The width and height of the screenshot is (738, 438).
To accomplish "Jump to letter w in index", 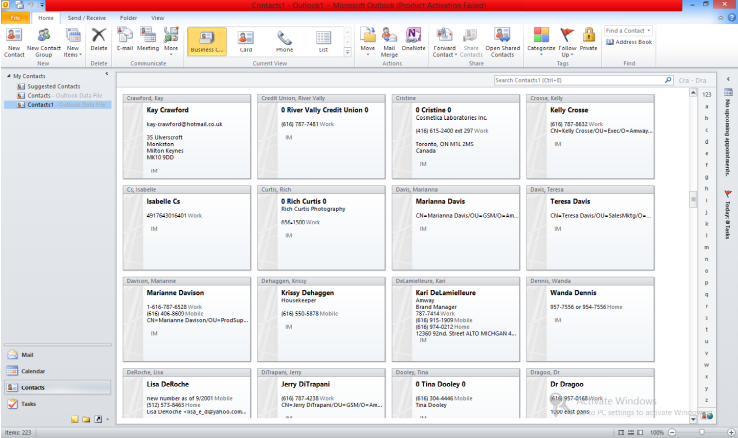I will tap(706, 365).
